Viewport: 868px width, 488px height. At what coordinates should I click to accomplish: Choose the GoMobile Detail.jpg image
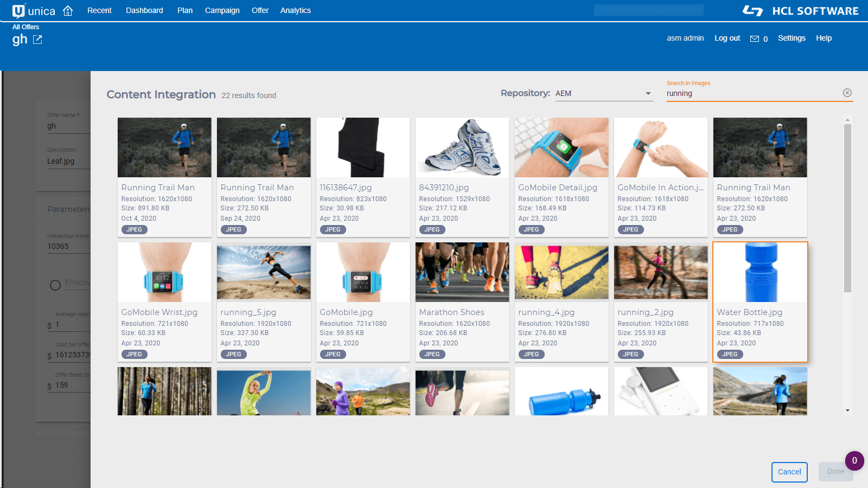pyautogui.click(x=561, y=148)
